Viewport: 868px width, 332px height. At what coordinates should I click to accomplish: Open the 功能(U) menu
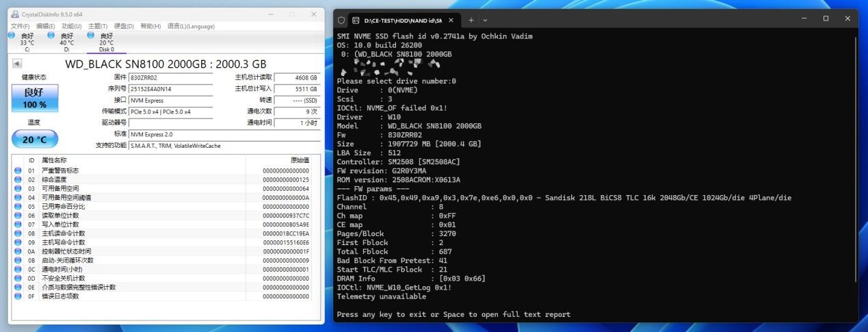click(x=73, y=26)
